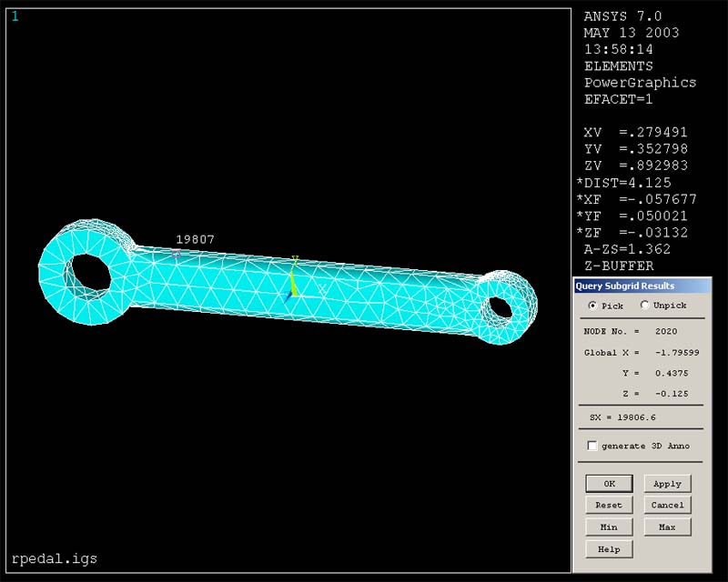Select the Pick radio button
This screenshot has width=728, height=582.
pos(592,306)
